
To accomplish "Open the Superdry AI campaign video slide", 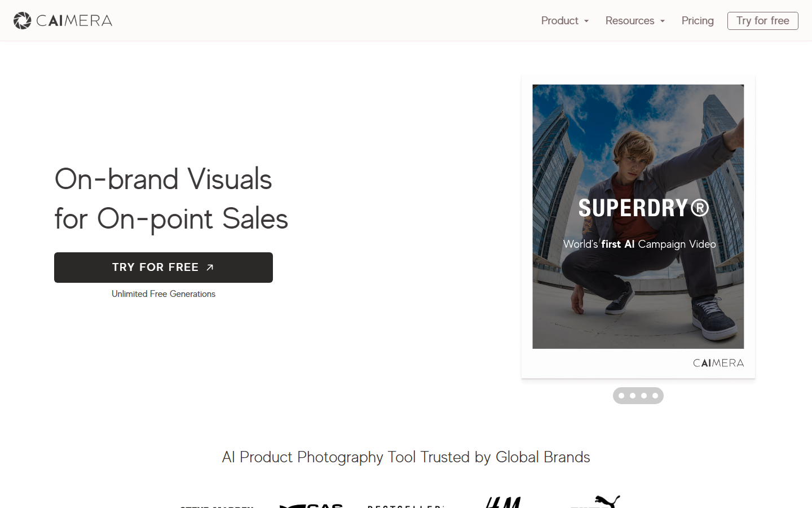I will (638, 217).
